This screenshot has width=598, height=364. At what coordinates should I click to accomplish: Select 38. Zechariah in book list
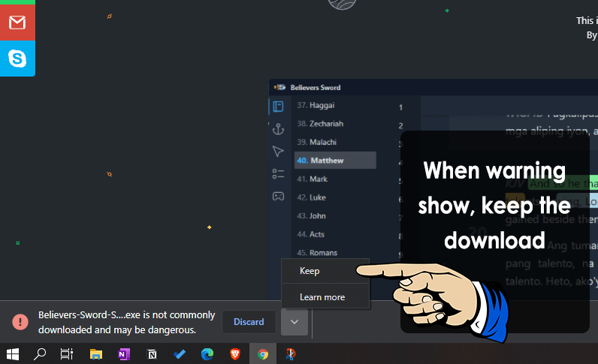point(320,124)
